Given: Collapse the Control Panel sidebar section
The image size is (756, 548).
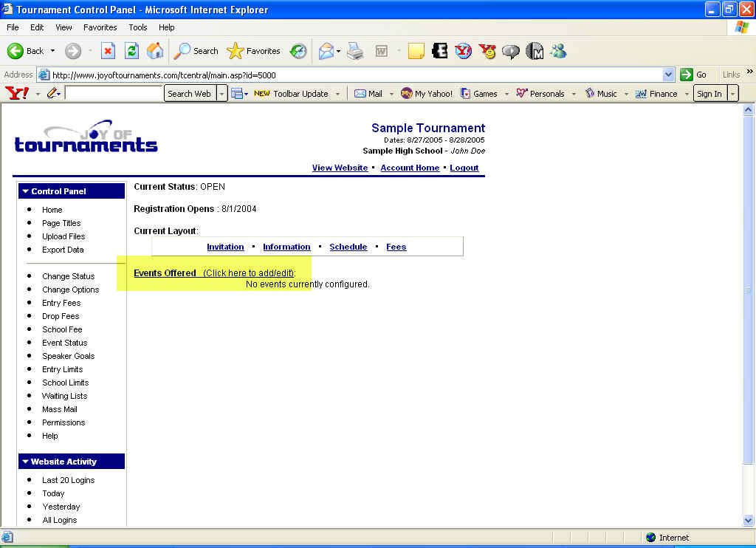Looking at the screenshot, I should point(26,191).
